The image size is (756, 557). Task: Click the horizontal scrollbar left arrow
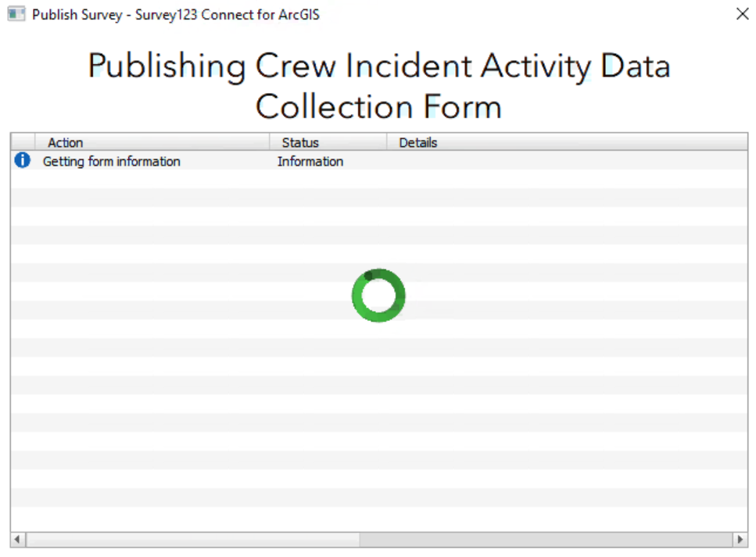[x=18, y=540]
